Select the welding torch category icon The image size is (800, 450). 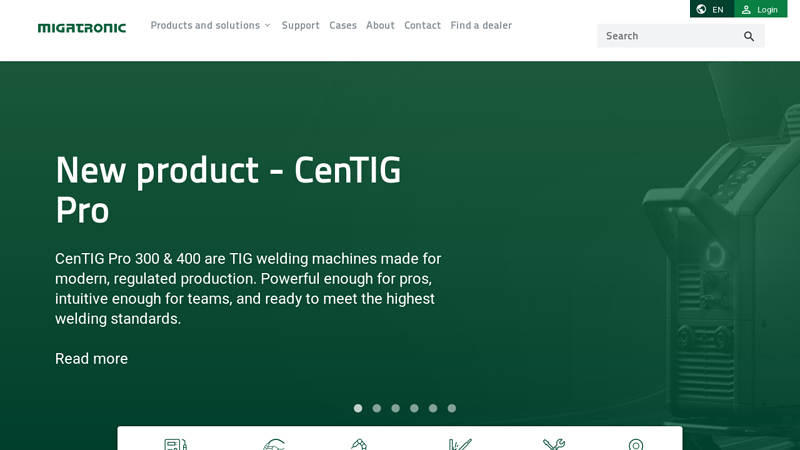point(460,444)
